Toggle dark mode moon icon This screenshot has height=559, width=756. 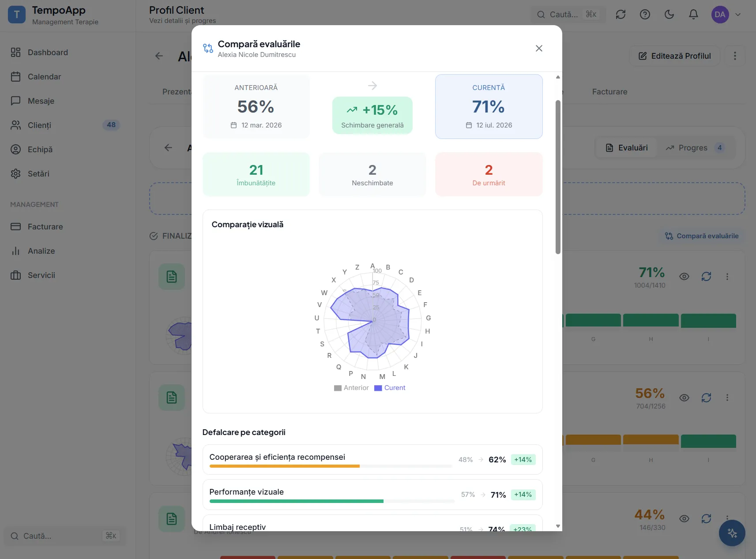[669, 15]
